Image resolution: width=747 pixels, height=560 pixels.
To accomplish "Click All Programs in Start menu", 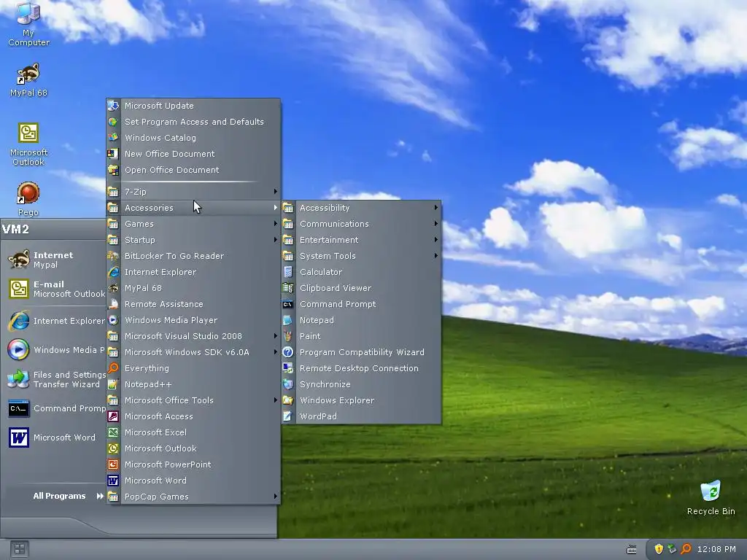I will pos(68,496).
